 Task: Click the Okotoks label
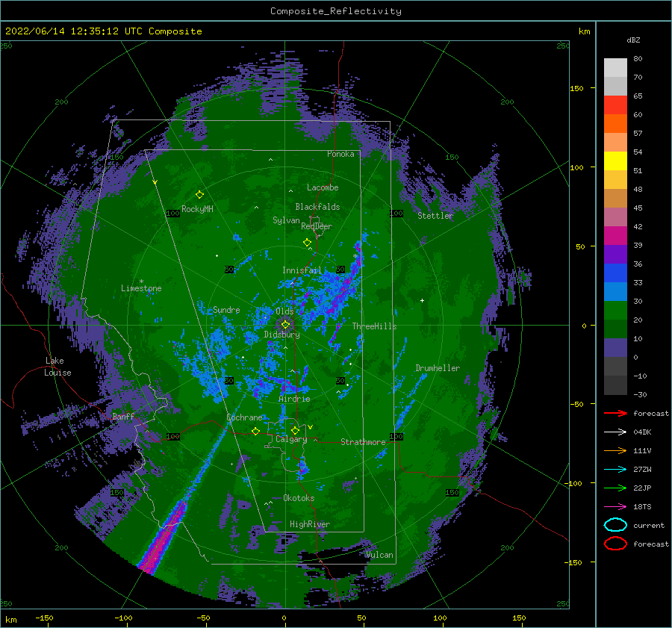(299, 497)
